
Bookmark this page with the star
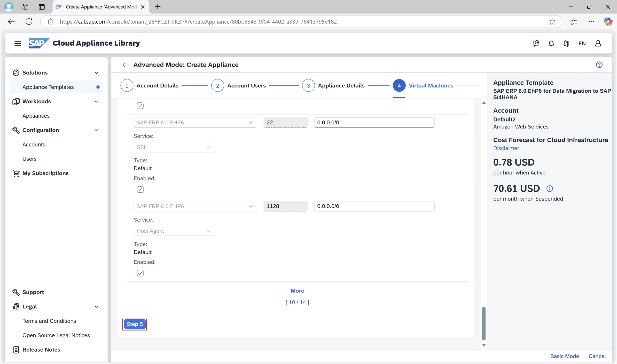[x=552, y=22]
